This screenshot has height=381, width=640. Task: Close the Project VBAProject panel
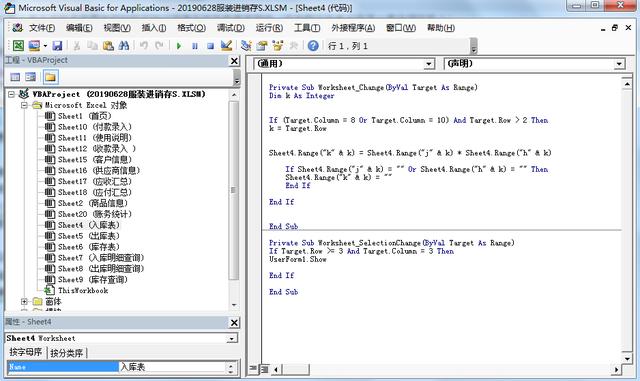(x=234, y=61)
